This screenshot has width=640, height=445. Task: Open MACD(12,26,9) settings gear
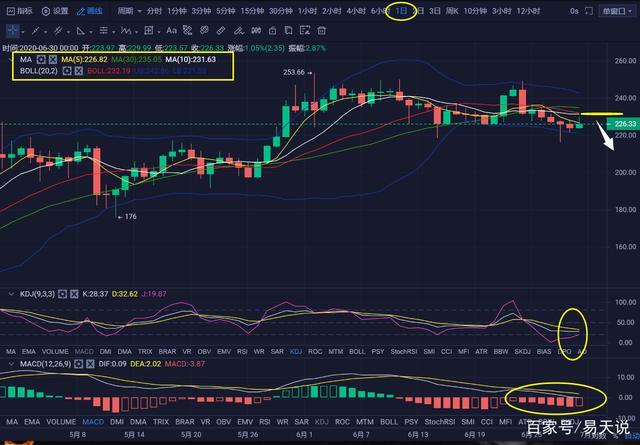point(78,364)
